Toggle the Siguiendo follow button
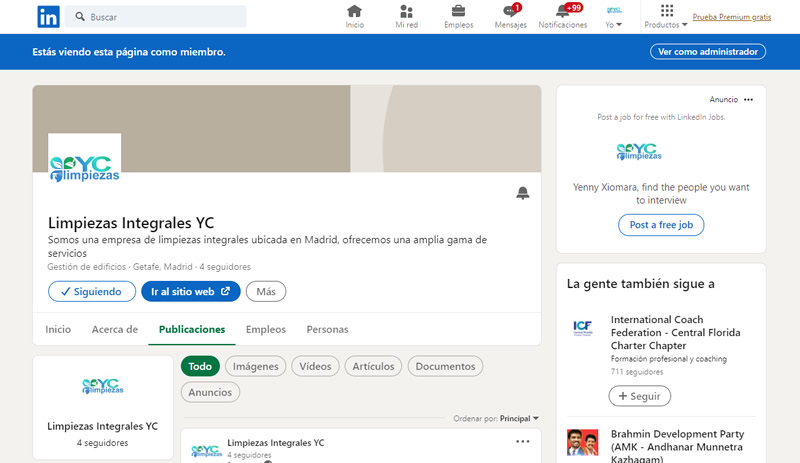 pos(92,291)
